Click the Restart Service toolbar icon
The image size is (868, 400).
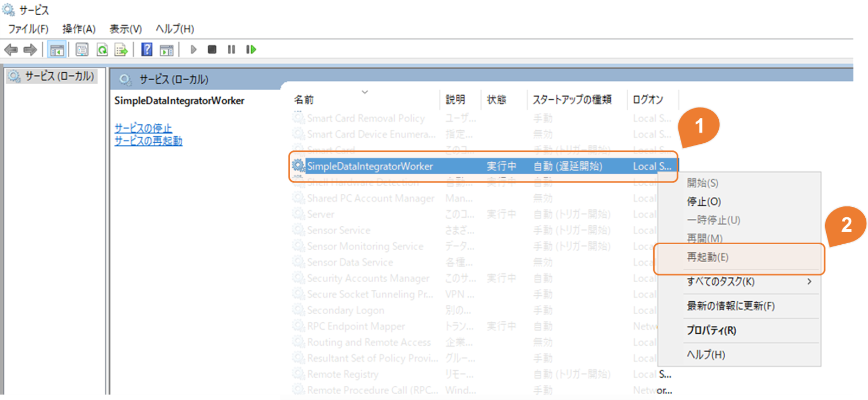point(251,49)
